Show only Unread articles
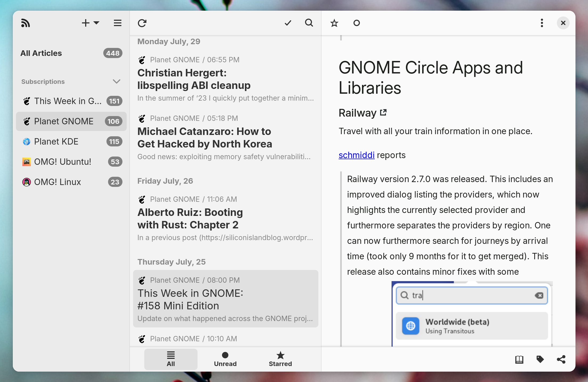Viewport: 588px width, 382px height. (225, 359)
